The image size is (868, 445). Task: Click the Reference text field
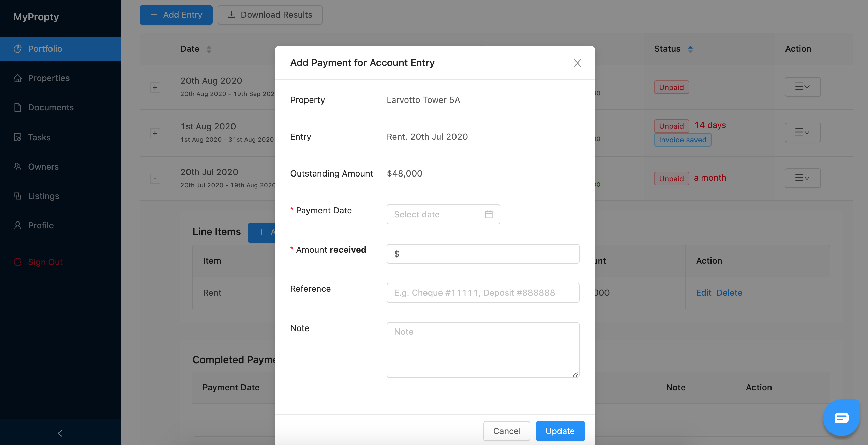(x=483, y=293)
